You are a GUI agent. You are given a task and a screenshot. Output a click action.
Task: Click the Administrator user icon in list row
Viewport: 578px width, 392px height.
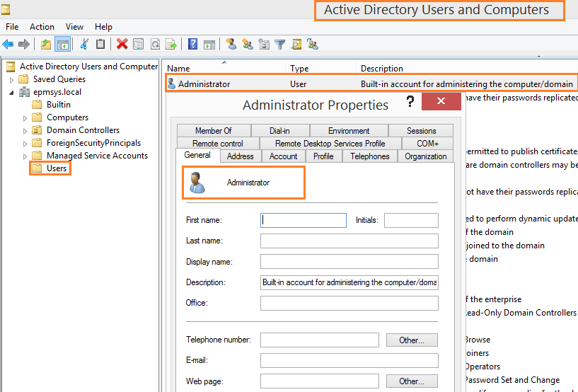coord(171,83)
